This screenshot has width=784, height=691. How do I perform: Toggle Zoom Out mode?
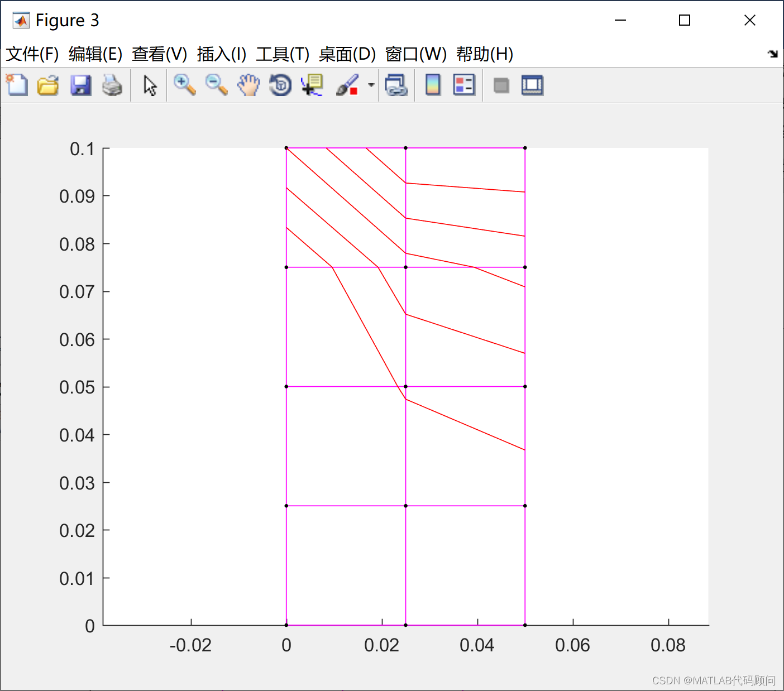[x=216, y=85]
